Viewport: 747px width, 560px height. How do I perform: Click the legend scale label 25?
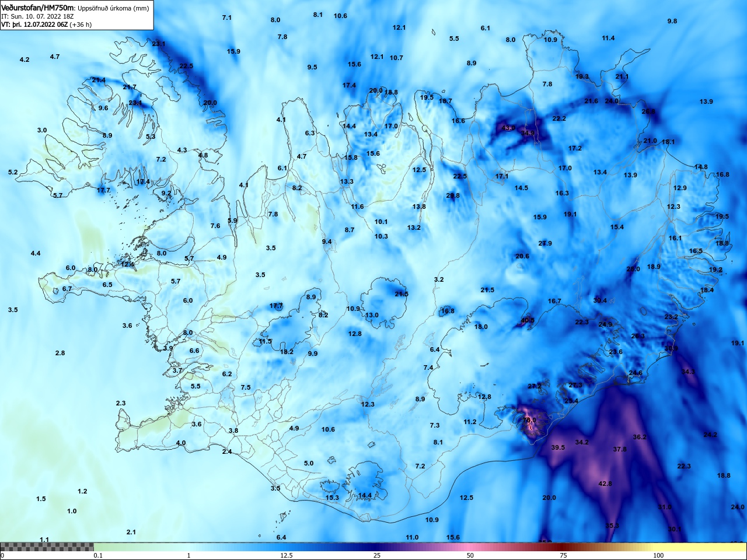pyautogui.click(x=377, y=555)
